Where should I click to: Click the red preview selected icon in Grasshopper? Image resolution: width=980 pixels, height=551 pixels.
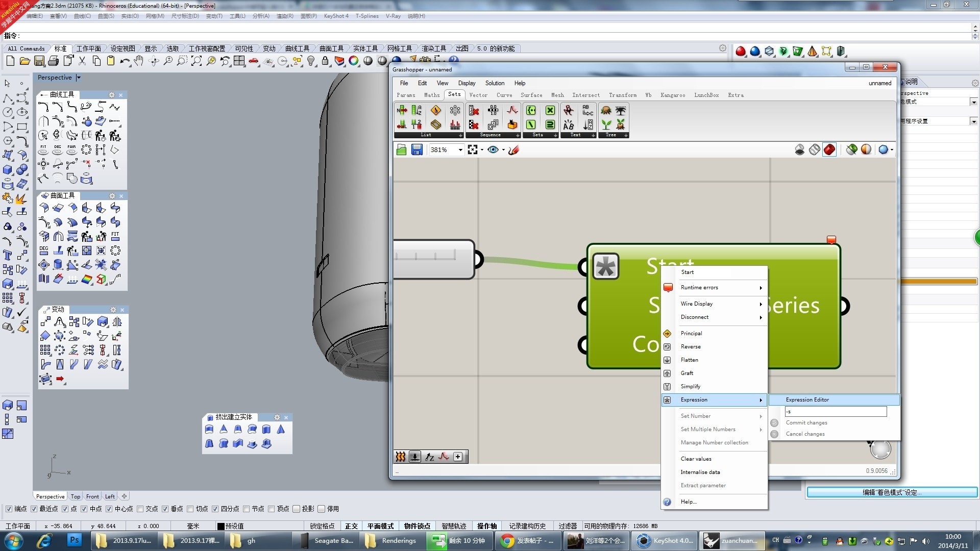[x=829, y=149]
